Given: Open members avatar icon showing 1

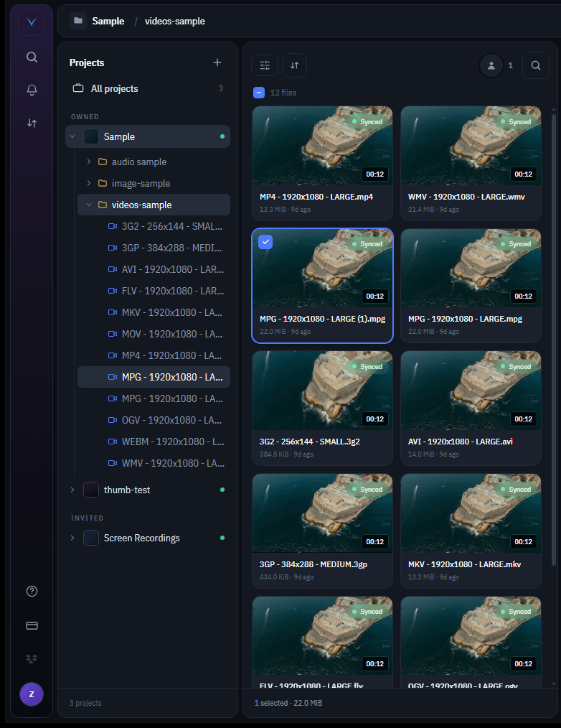Looking at the screenshot, I should coord(491,65).
